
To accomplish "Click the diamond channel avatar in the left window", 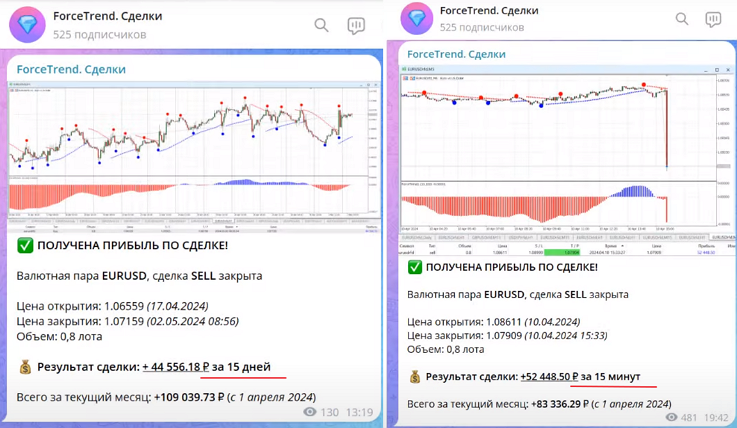I will point(27,25).
